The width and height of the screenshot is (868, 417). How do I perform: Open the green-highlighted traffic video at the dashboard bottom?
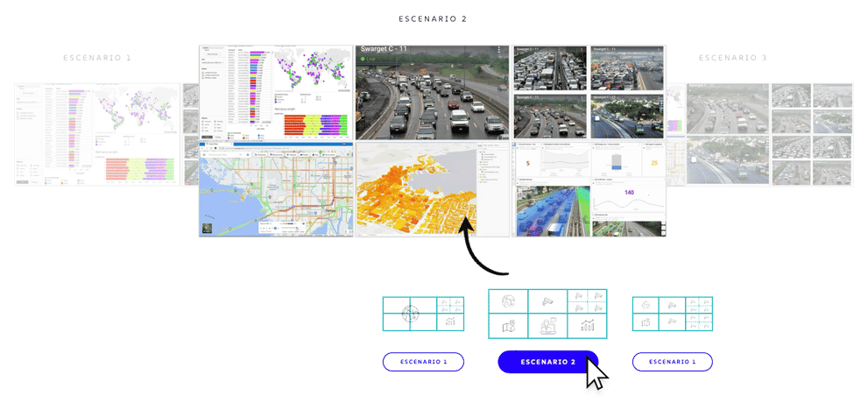pyautogui.click(x=627, y=229)
